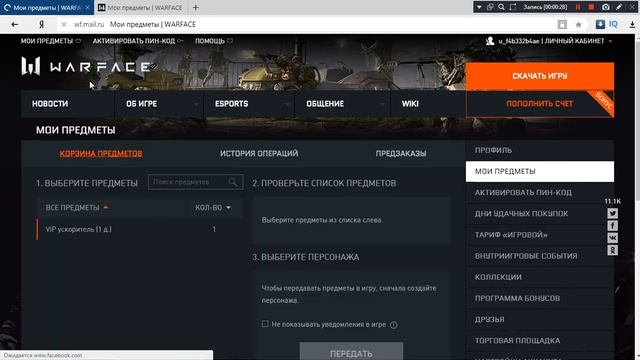Screen dimensions: 640x360
Task: Open 'АКТИВИРОВАТЬ ПИН-КОД' in the sidebar
Action: click(x=540, y=193)
